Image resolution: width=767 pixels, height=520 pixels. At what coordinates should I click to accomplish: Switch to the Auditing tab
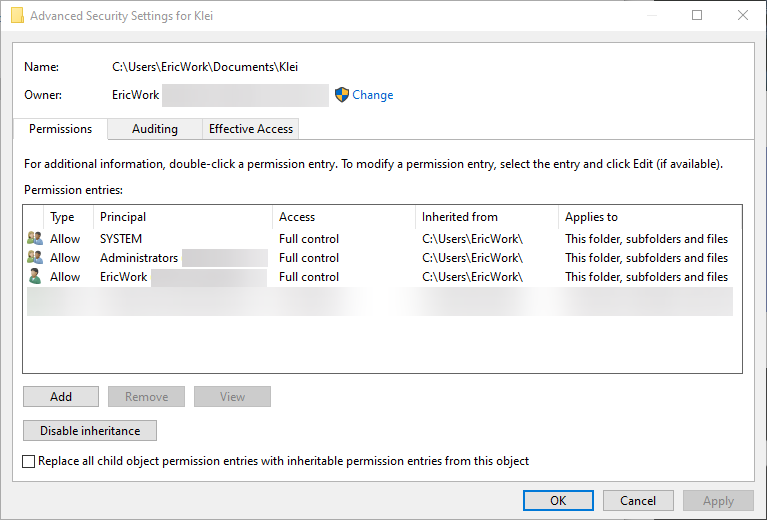[155, 129]
